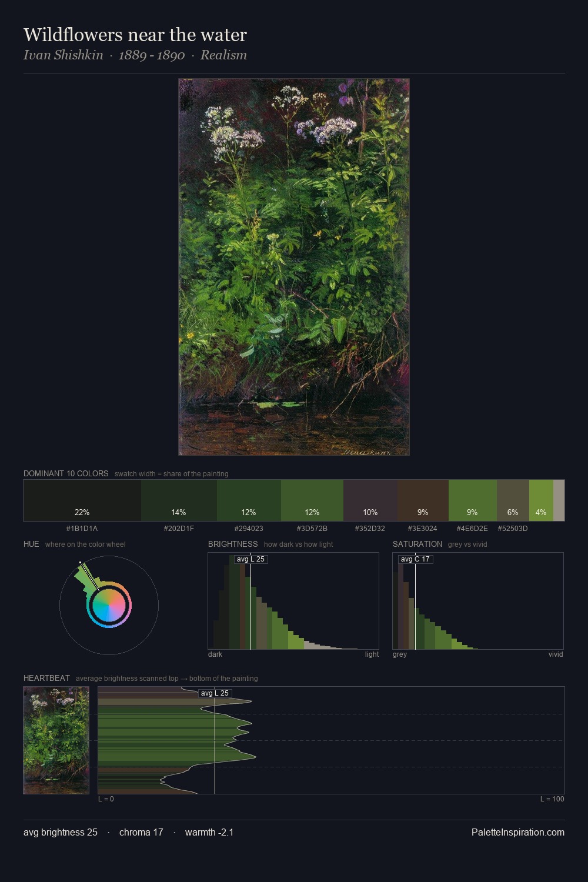Click 'where on the color wheel' caption
Screen dimensions: 588x882
[x=85, y=544]
